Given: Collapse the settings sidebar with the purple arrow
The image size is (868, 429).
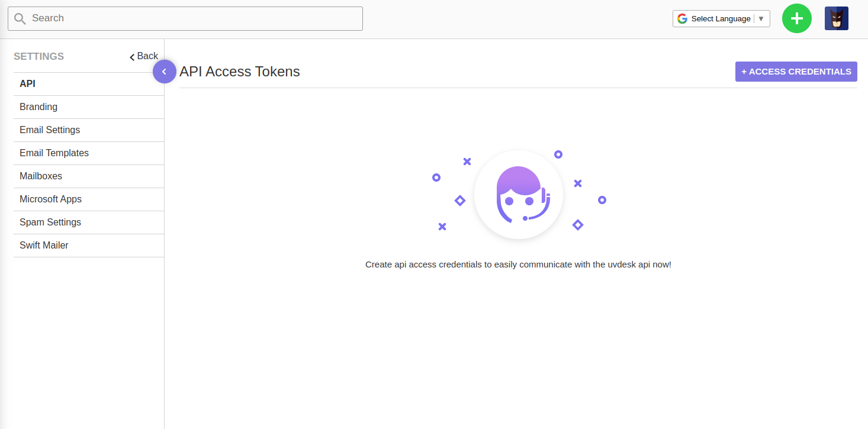Looking at the screenshot, I should (165, 72).
